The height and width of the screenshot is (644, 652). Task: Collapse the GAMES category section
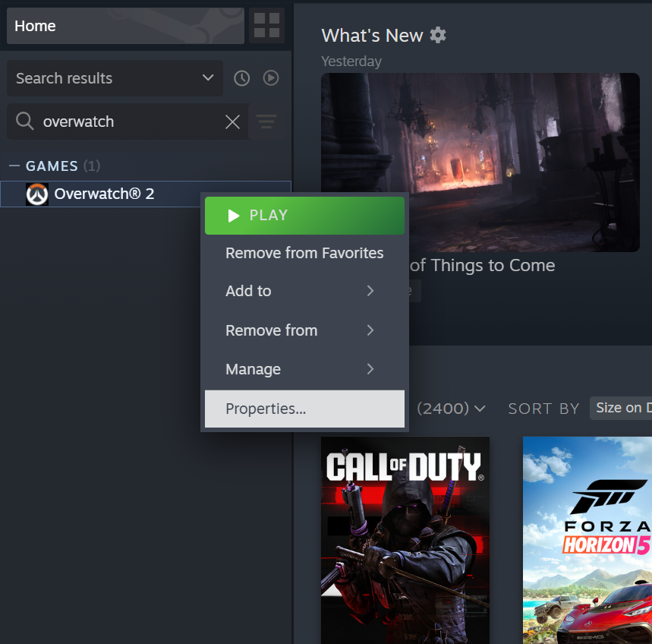click(14, 166)
